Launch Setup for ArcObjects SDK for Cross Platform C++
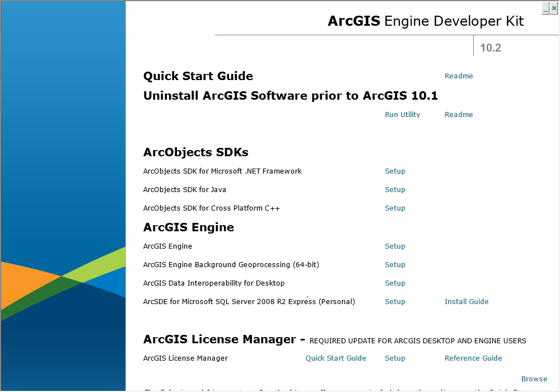Image resolution: width=560 pixels, height=392 pixels. (395, 208)
